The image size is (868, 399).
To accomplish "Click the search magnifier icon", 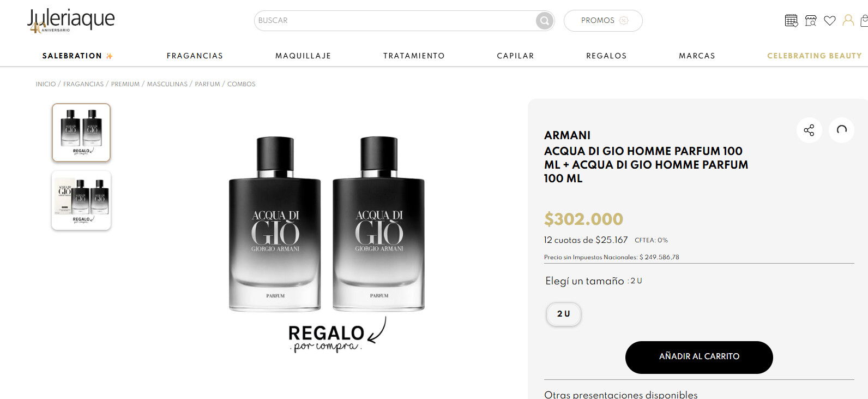I will point(544,21).
